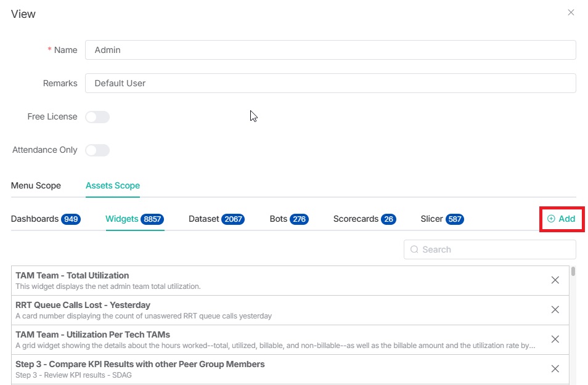Click the Add button

pyautogui.click(x=561, y=219)
